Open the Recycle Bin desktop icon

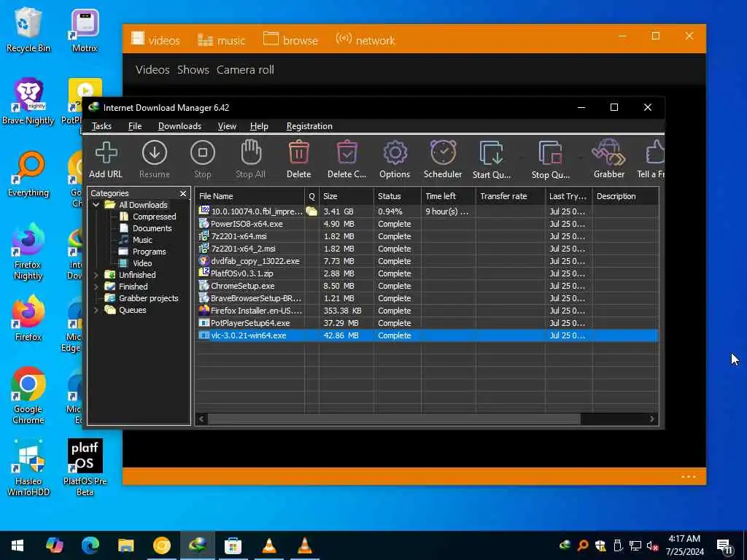(28, 29)
